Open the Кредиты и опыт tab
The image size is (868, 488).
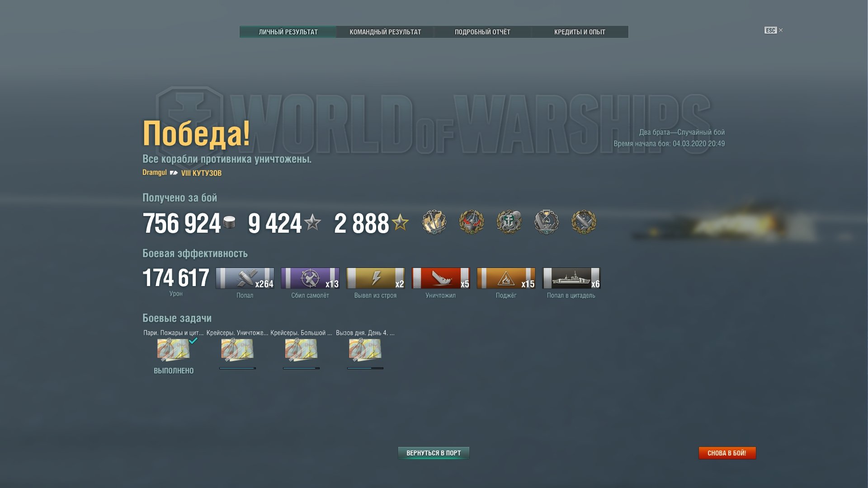pyautogui.click(x=580, y=32)
